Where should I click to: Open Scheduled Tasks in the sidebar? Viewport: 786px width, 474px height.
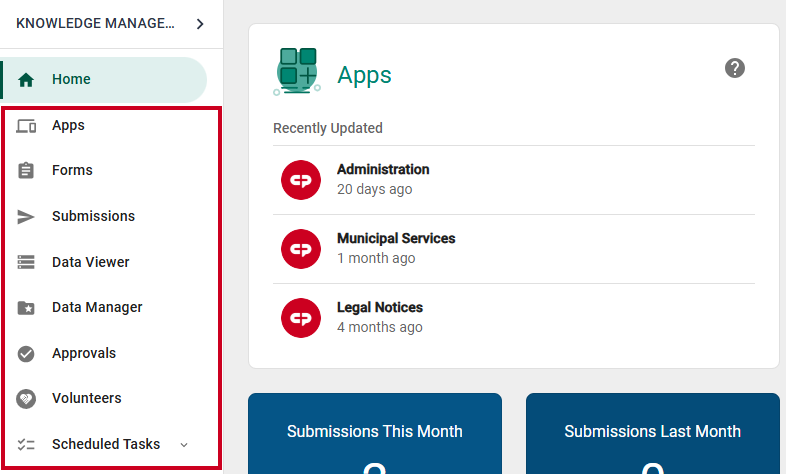[106, 444]
